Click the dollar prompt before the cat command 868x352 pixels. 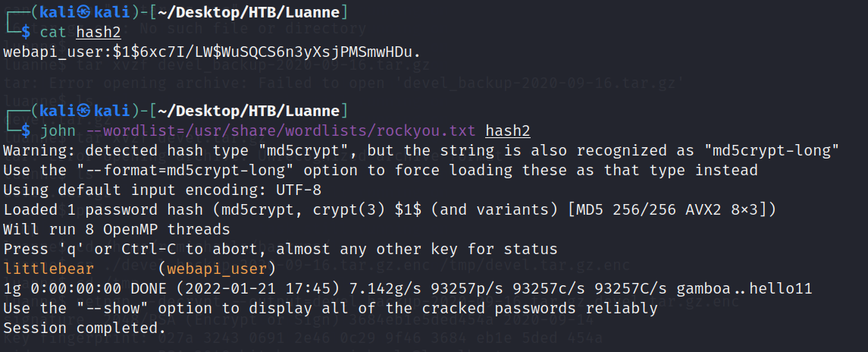pos(26,32)
